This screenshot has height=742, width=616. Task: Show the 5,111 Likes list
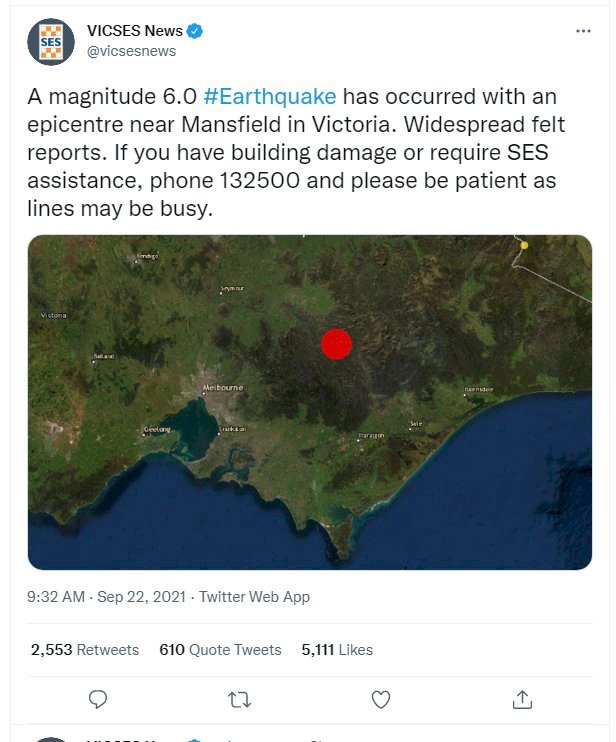click(337, 650)
